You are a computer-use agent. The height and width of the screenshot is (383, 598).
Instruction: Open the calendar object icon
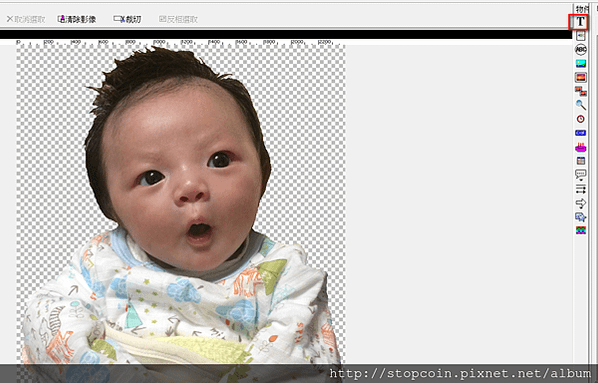[x=580, y=161]
